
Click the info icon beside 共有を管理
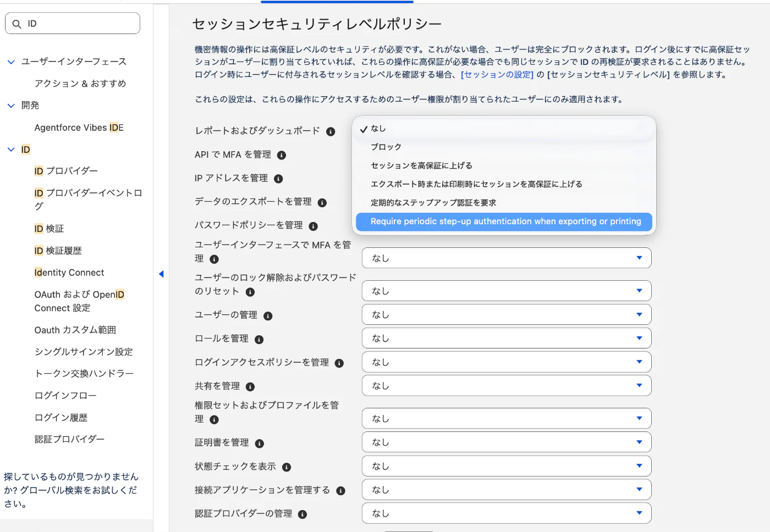[x=250, y=387]
